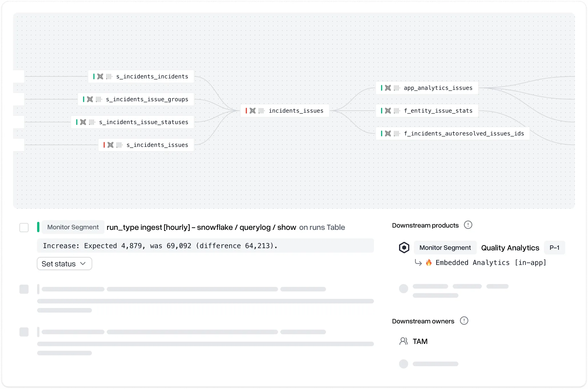Tick the second placeholder row checkbox
Viewport: 588px width, 389px height.
(x=24, y=289)
